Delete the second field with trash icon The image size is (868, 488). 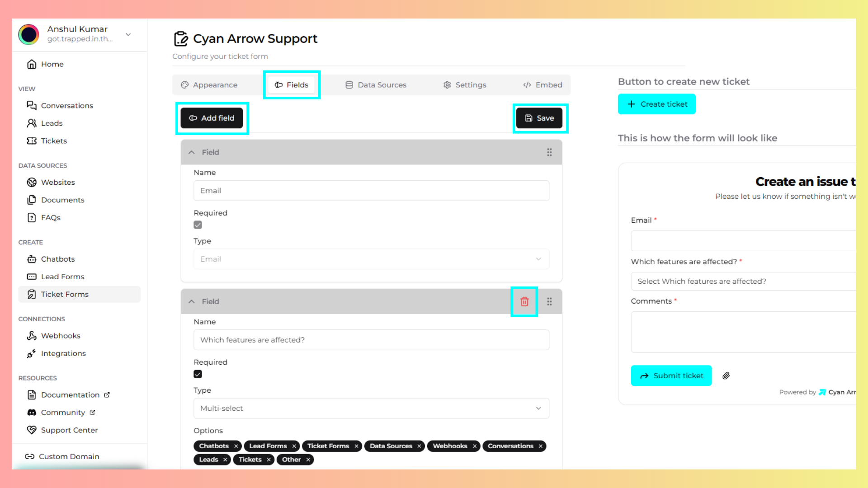pyautogui.click(x=524, y=301)
